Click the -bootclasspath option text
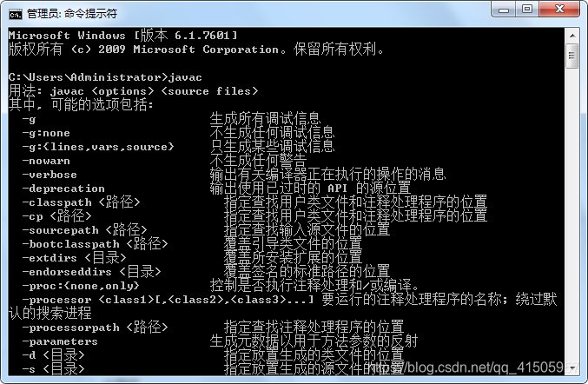This screenshot has width=588, height=384. (70, 244)
